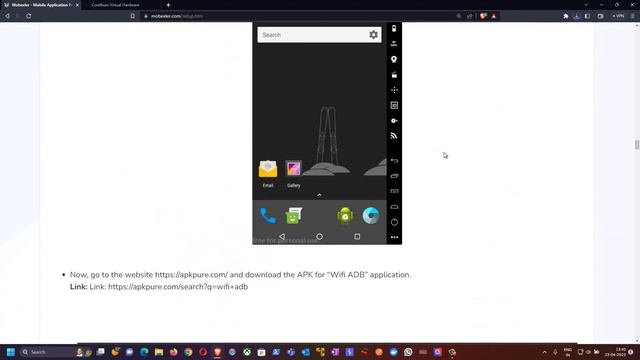Open the emulator identifiers widget icon
Viewport: 640px width, 360px height.
click(x=394, y=105)
